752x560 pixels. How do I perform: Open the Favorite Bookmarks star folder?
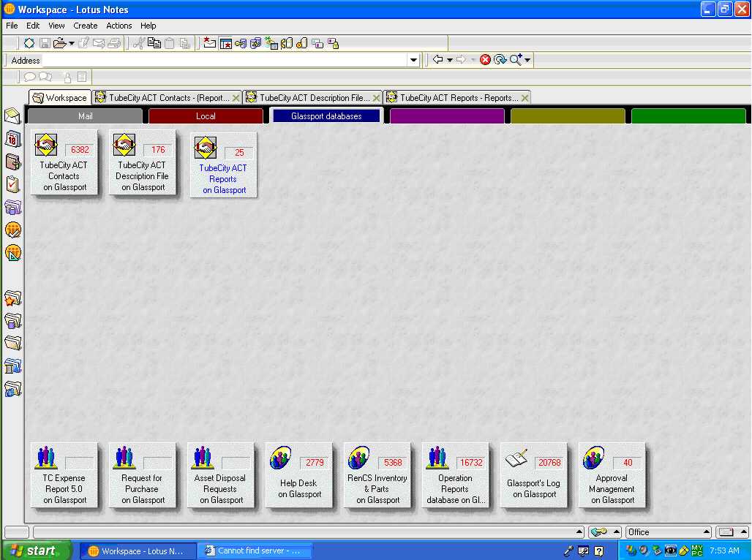click(x=12, y=298)
